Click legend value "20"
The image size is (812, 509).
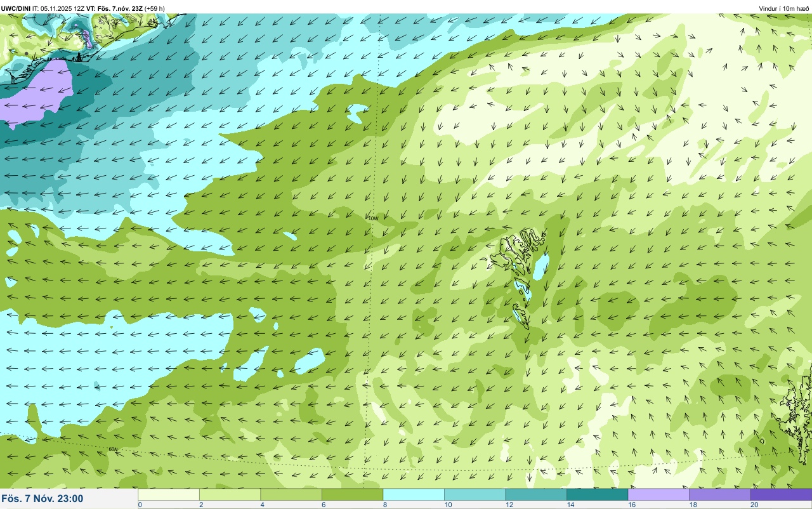[x=754, y=505]
